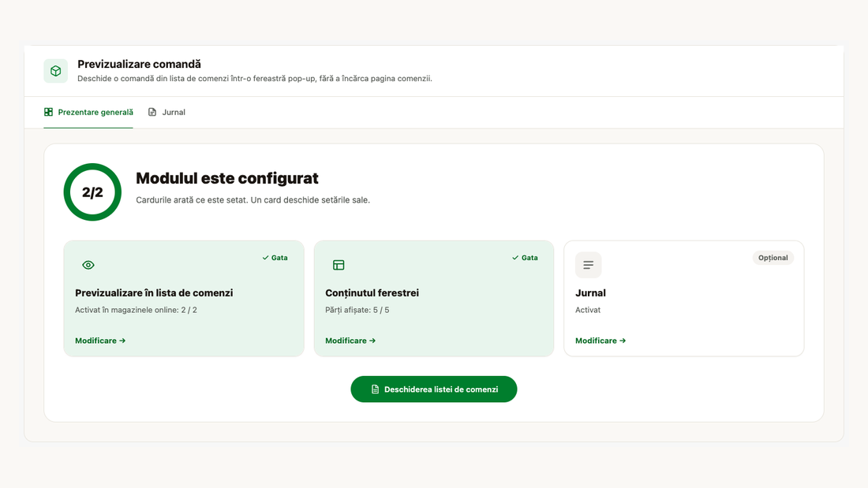Open the Prezentare generală tab
Screen dimensions: 868x488
coord(88,112)
